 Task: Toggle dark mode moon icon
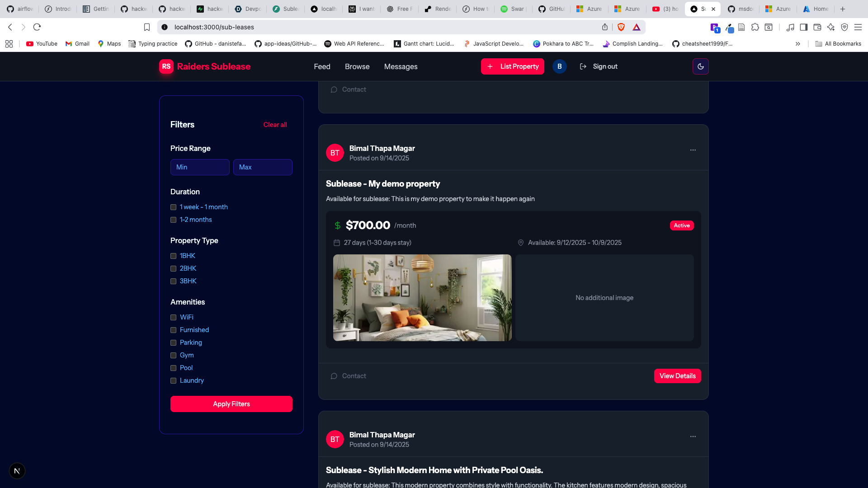pos(700,66)
